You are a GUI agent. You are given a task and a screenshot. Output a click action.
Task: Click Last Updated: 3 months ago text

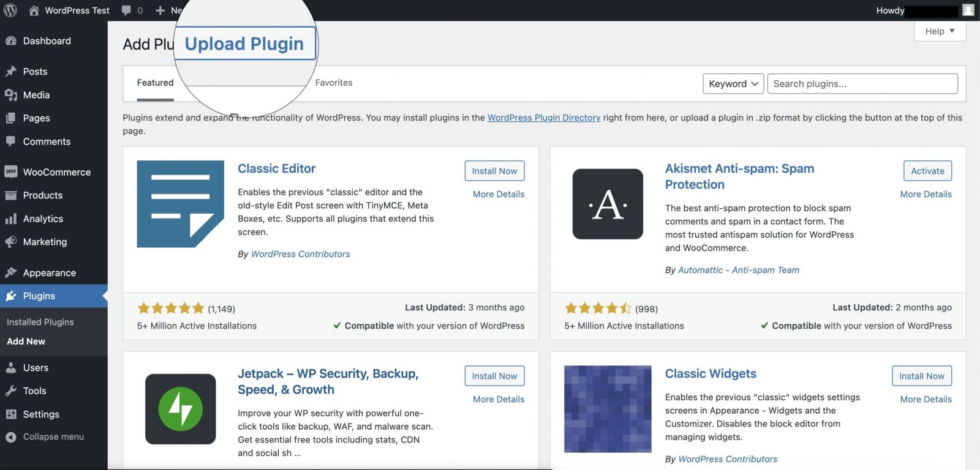coord(465,307)
